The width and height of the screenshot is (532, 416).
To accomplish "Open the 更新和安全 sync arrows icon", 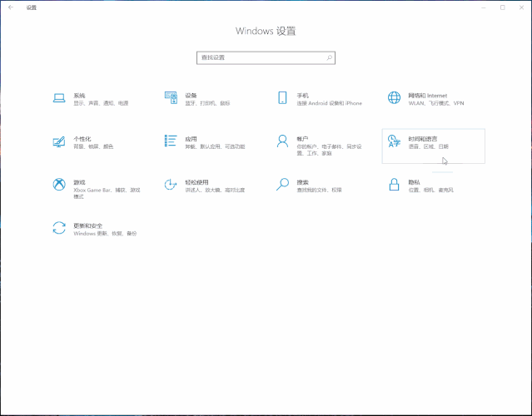I will (x=59, y=228).
